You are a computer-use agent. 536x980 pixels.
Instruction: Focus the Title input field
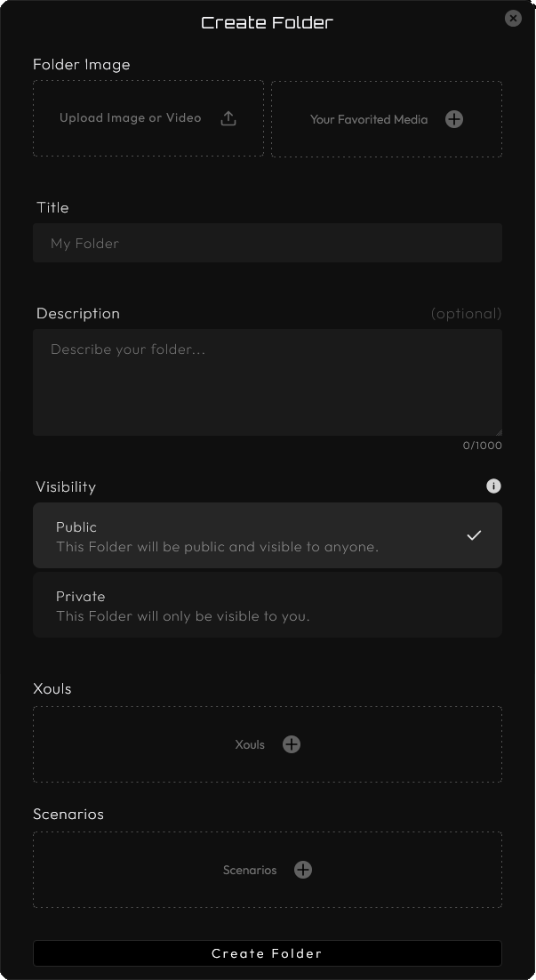click(x=267, y=243)
